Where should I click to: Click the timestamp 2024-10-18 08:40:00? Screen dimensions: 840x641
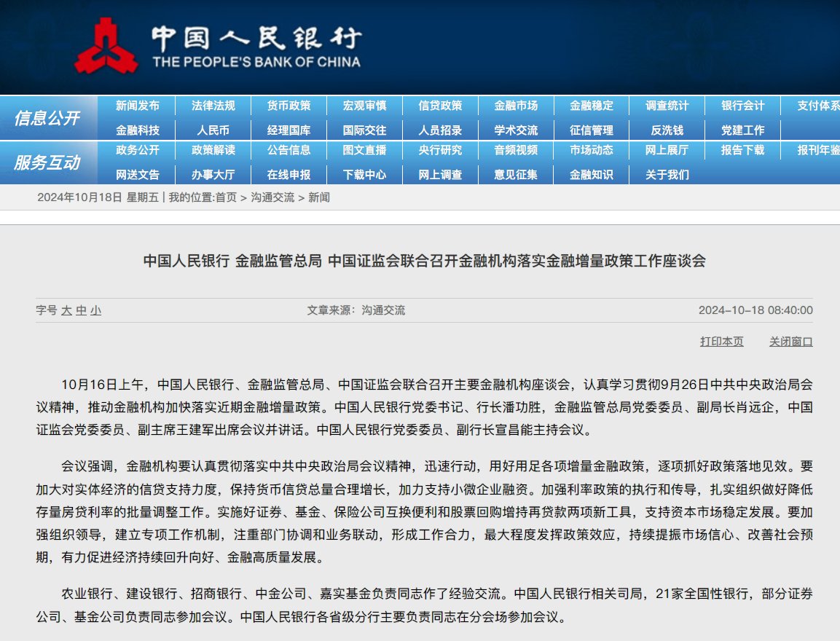(x=755, y=310)
